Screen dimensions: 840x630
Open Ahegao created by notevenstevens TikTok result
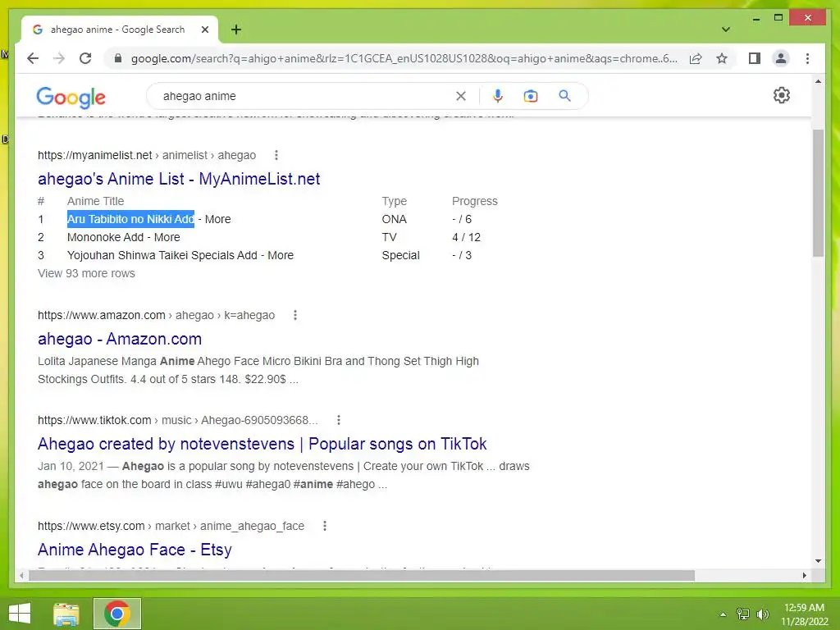pos(262,444)
